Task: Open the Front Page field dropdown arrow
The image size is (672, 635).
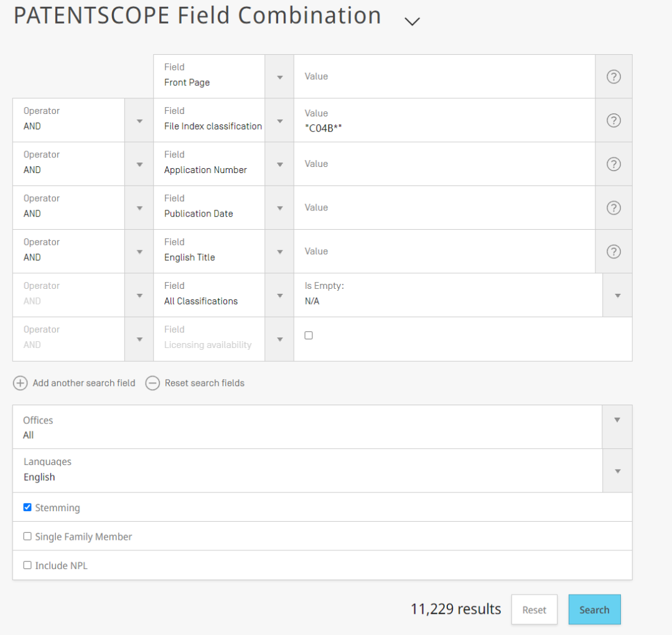Action: 279,77
